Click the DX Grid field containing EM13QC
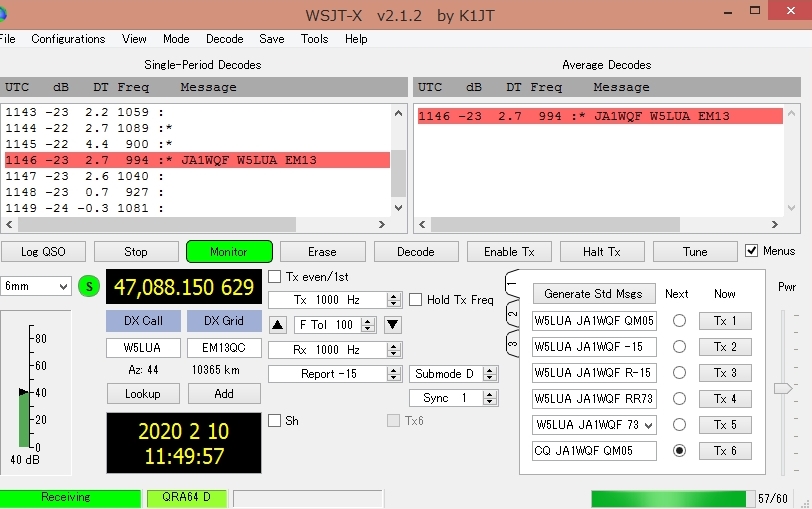The height and width of the screenshot is (509, 812). tap(224, 347)
